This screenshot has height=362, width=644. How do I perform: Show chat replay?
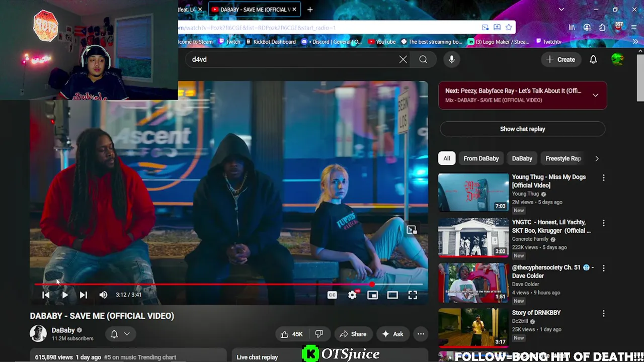point(522,129)
